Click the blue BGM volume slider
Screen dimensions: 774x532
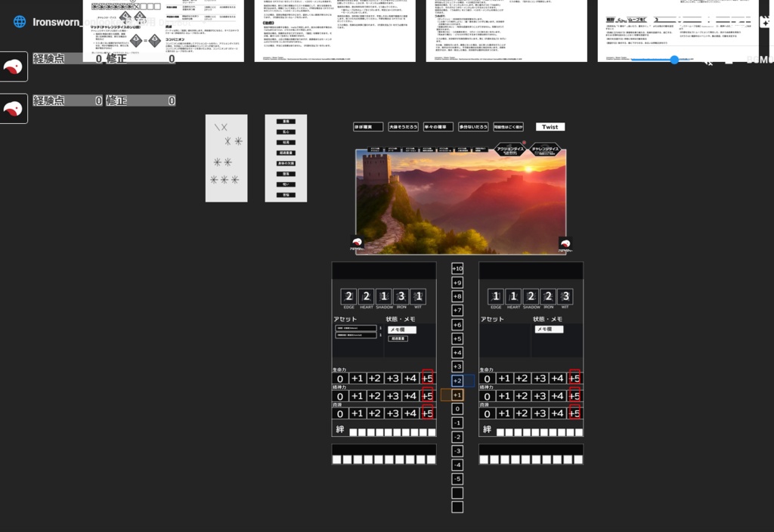click(675, 59)
